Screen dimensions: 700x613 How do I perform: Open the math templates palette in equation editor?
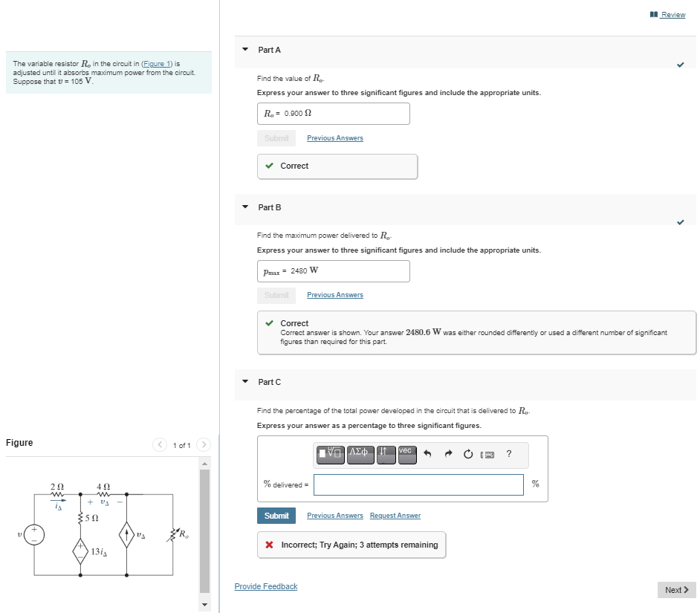pyautogui.click(x=331, y=455)
